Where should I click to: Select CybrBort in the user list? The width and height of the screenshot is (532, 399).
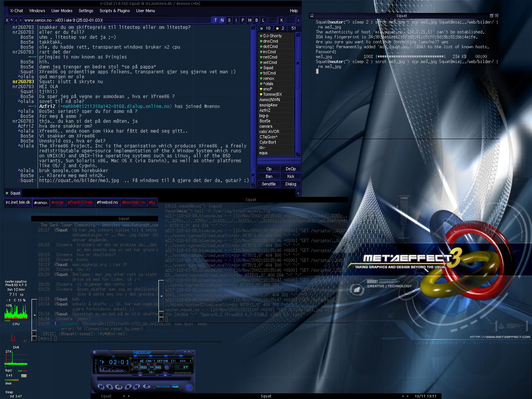(x=275, y=142)
